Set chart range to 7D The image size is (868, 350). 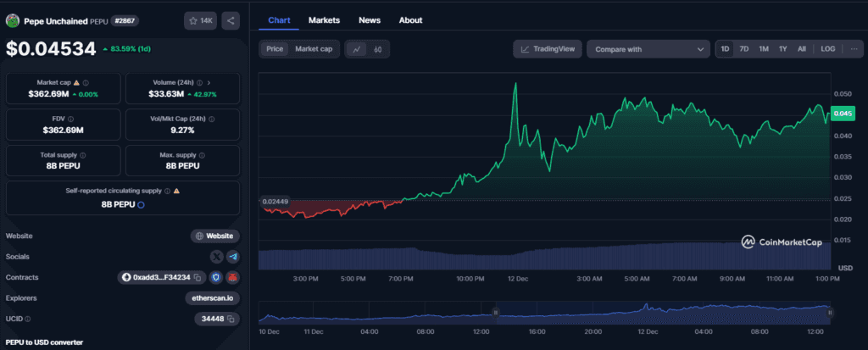[x=744, y=49]
